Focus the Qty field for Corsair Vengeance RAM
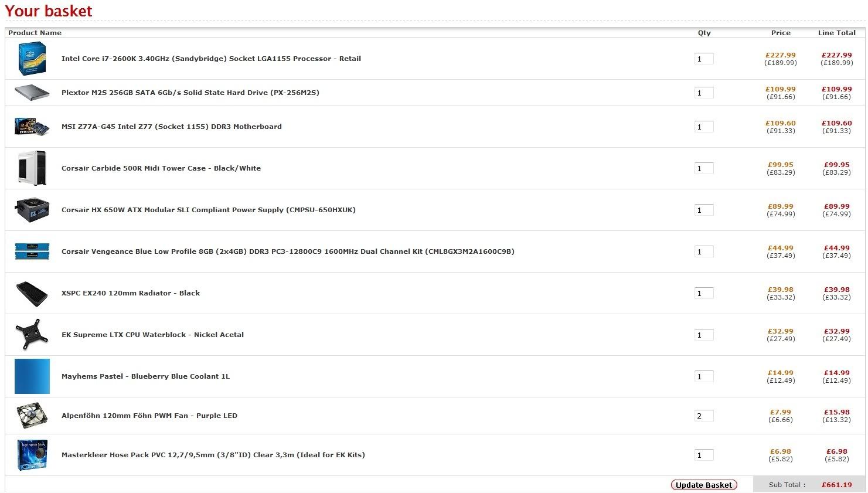 (x=704, y=251)
